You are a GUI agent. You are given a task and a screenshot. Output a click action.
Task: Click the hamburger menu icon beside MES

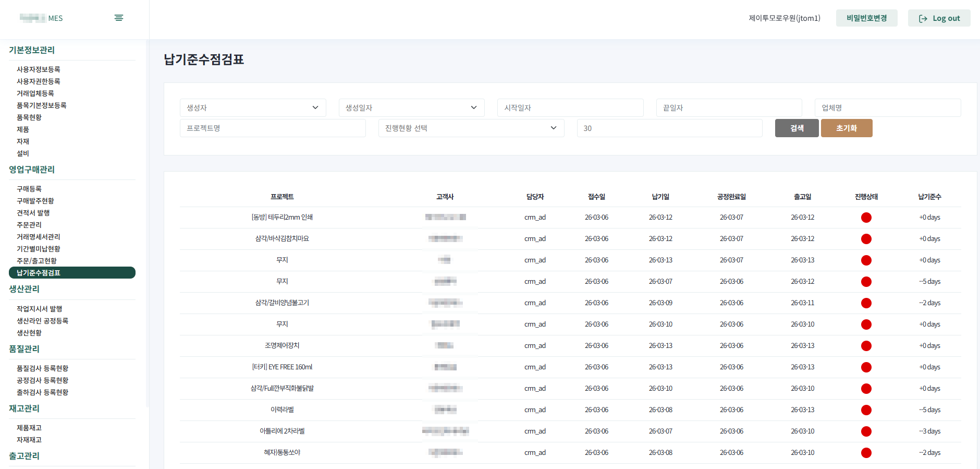click(x=118, y=18)
